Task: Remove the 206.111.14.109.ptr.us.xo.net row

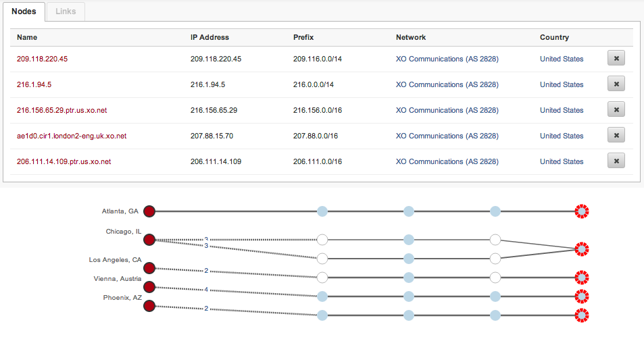Action: click(x=616, y=161)
